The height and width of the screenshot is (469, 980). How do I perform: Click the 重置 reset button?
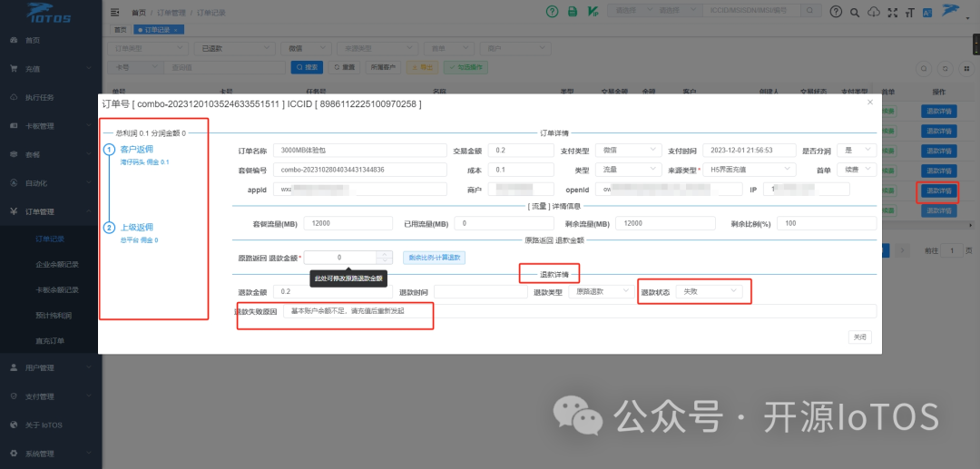pyautogui.click(x=344, y=67)
